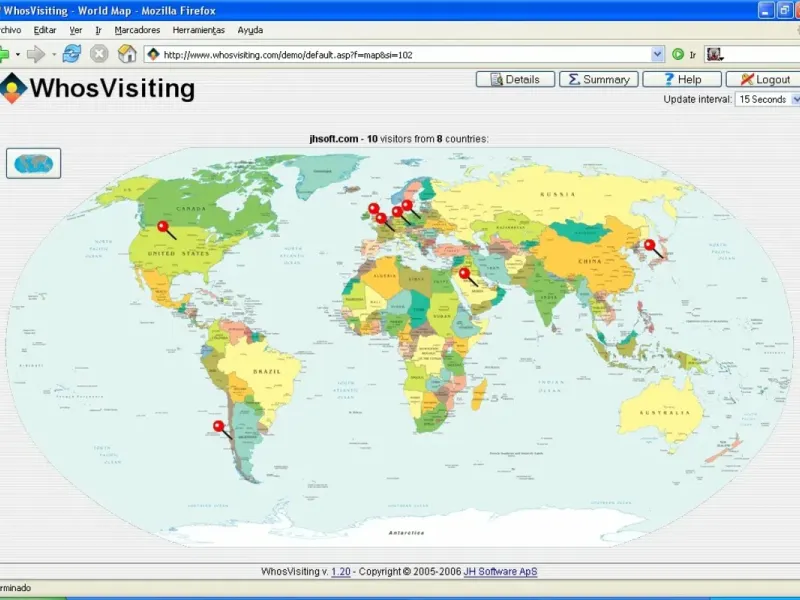
Task: Open the Herramientas menu
Action: coord(198,30)
